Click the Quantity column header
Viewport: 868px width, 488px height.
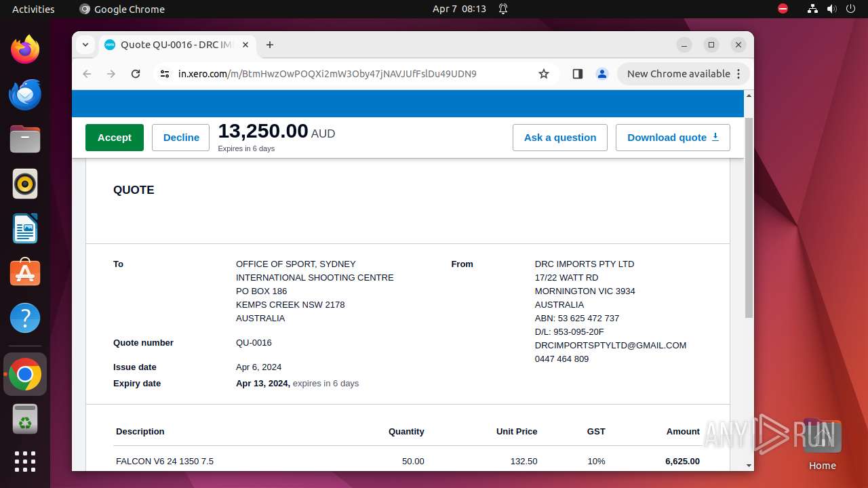tap(406, 432)
